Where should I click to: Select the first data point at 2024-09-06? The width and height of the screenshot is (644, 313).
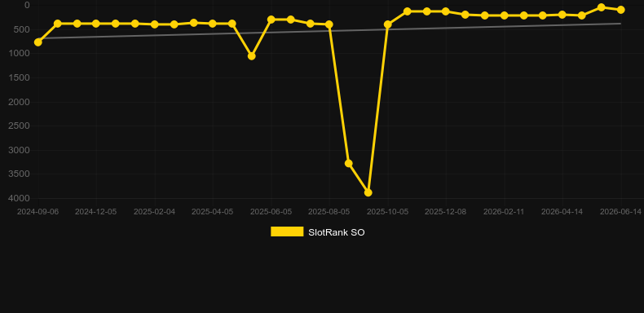[x=38, y=42]
